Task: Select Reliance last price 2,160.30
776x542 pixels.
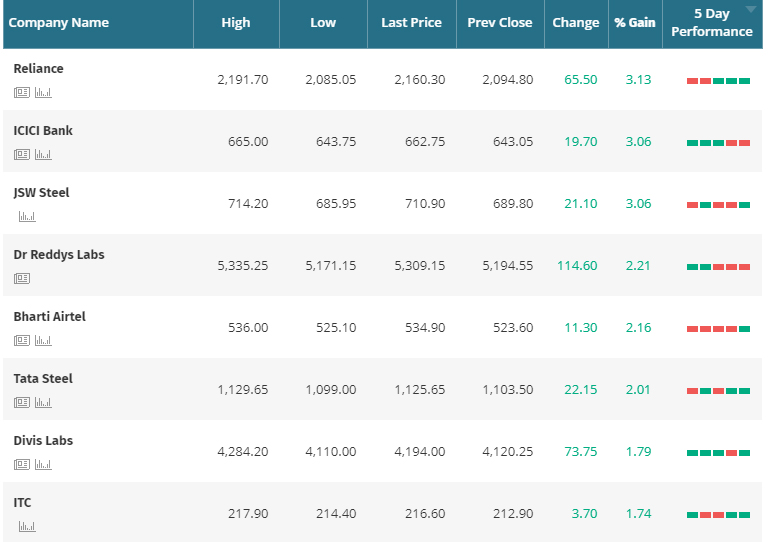Action: [420, 80]
